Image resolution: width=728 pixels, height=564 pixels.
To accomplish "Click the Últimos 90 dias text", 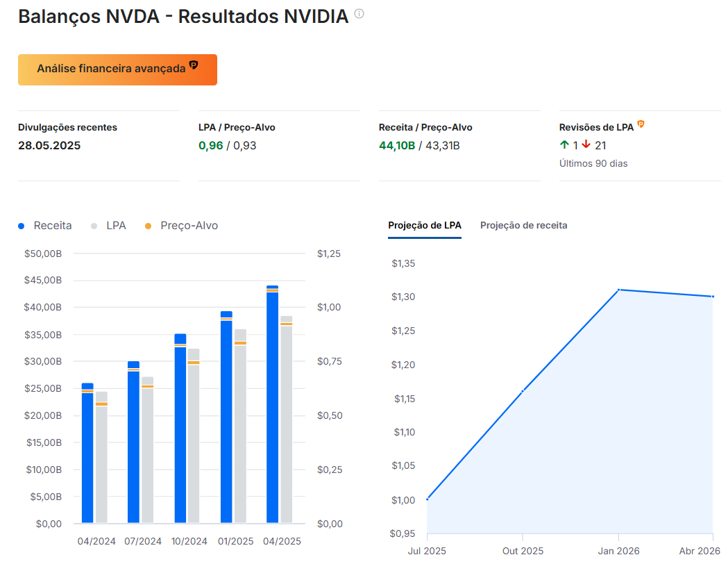I will coord(593,163).
